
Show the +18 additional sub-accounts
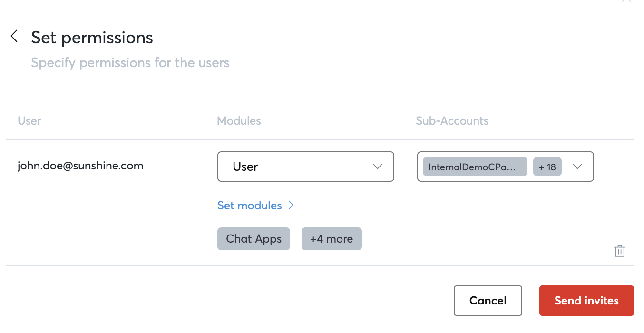547,167
